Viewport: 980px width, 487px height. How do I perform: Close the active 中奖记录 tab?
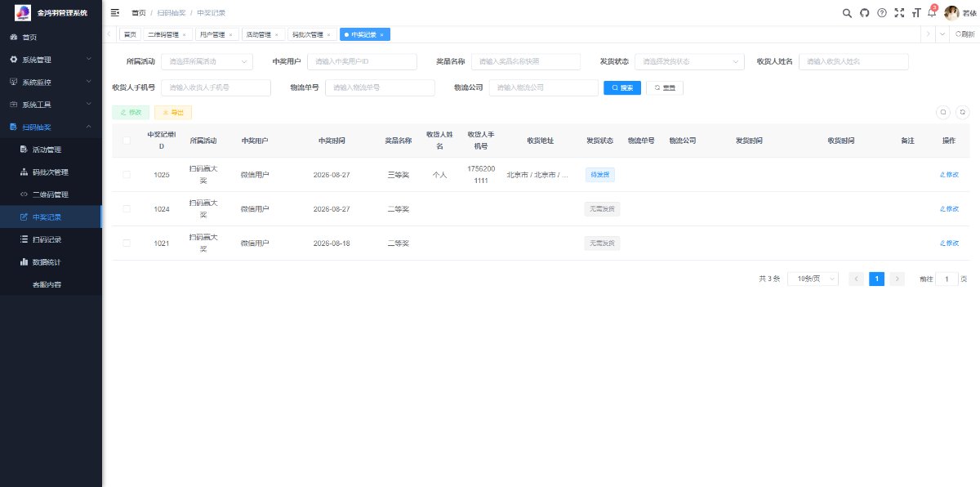381,34
